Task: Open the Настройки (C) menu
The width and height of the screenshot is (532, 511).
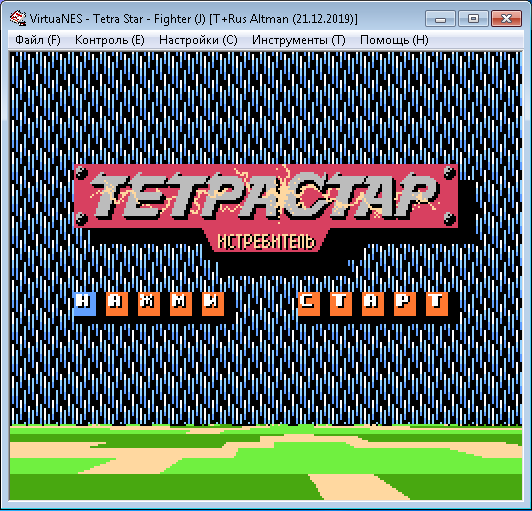Action: click(198, 40)
